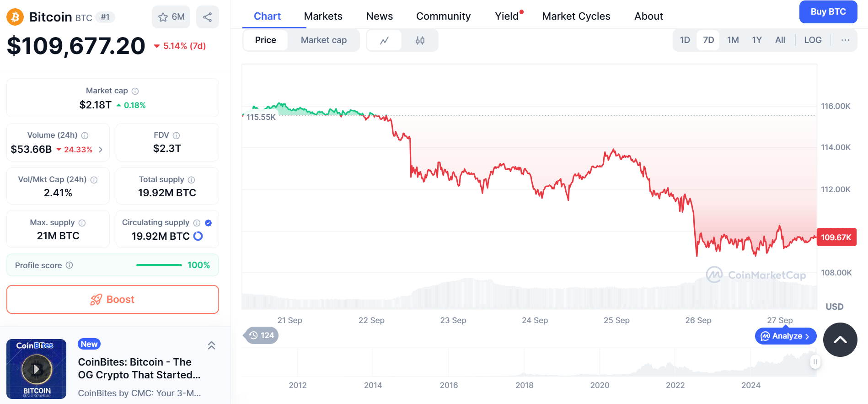Switch to line chart view icon
This screenshot has height=404, width=868.
pos(384,40)
